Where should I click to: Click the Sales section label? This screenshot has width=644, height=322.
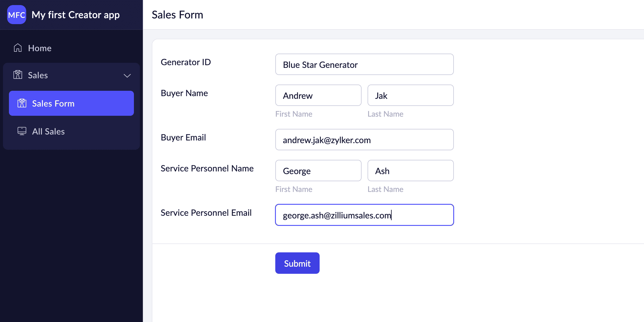[38, 75]
